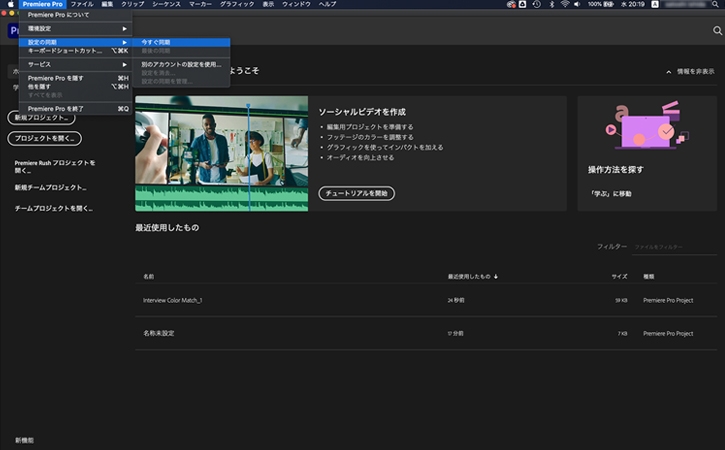Choose 別のアカウントの設定を使用...
Screen dimensions: 725x450
(181, 64)
